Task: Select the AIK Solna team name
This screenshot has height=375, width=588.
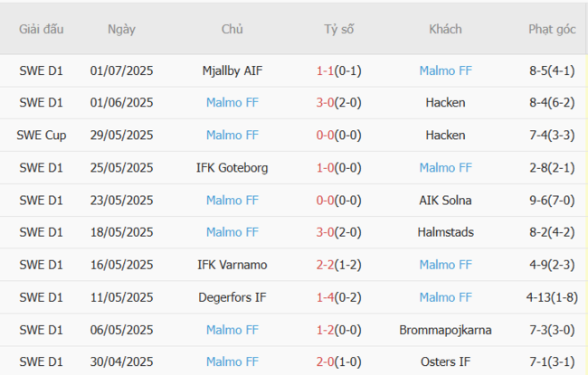Action: click(445, 200)
